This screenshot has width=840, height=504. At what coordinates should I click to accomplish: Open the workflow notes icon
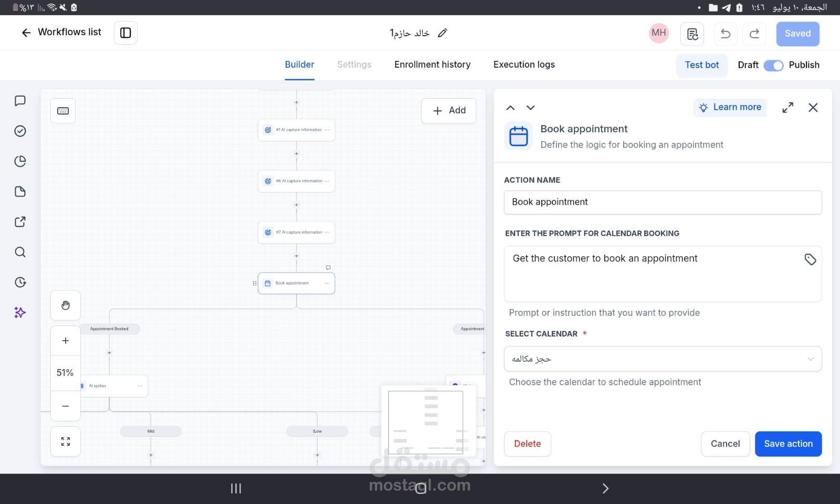pyautogui.click(x=692, y=34)
